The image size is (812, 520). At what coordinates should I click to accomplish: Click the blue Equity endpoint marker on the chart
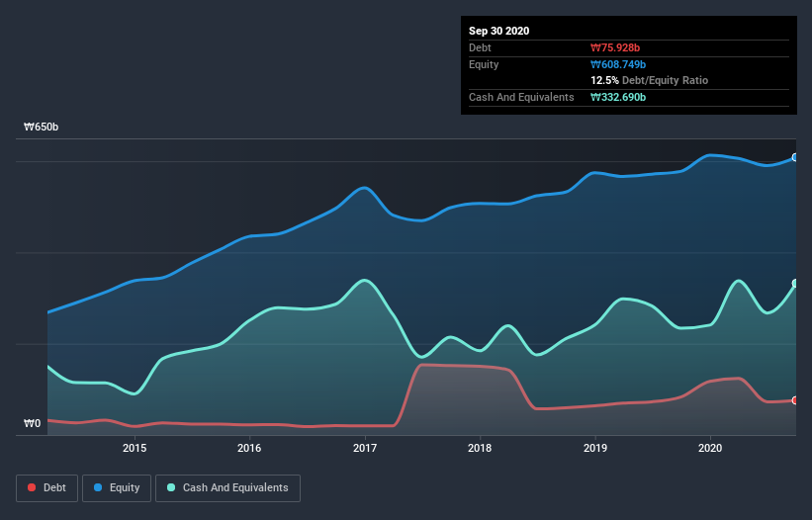(x=795, y=157)
